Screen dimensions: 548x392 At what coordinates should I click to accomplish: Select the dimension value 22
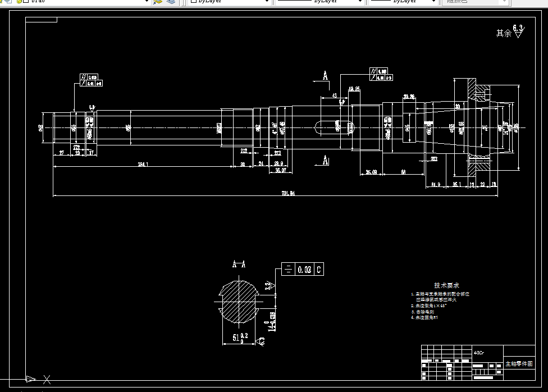point(483,184)
